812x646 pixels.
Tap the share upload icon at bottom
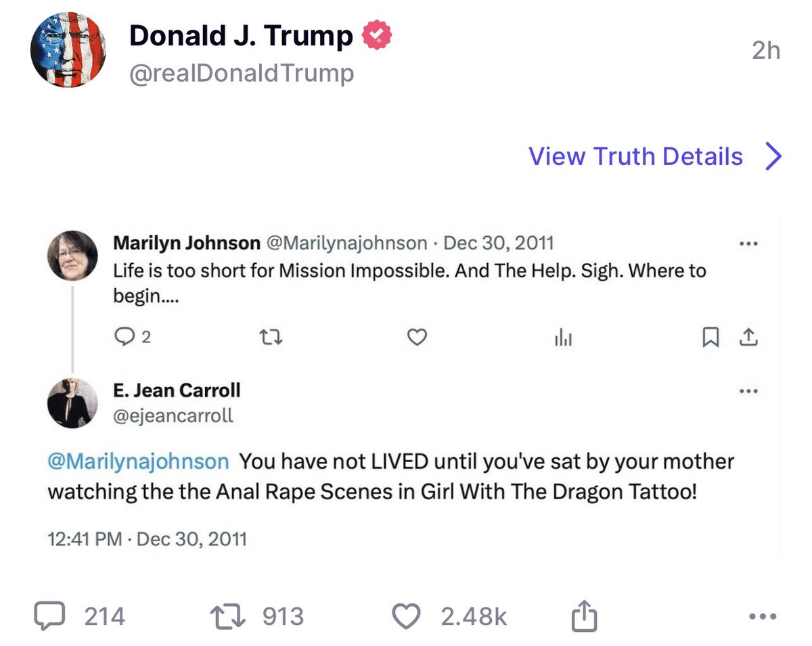click(x=585, y=616)
